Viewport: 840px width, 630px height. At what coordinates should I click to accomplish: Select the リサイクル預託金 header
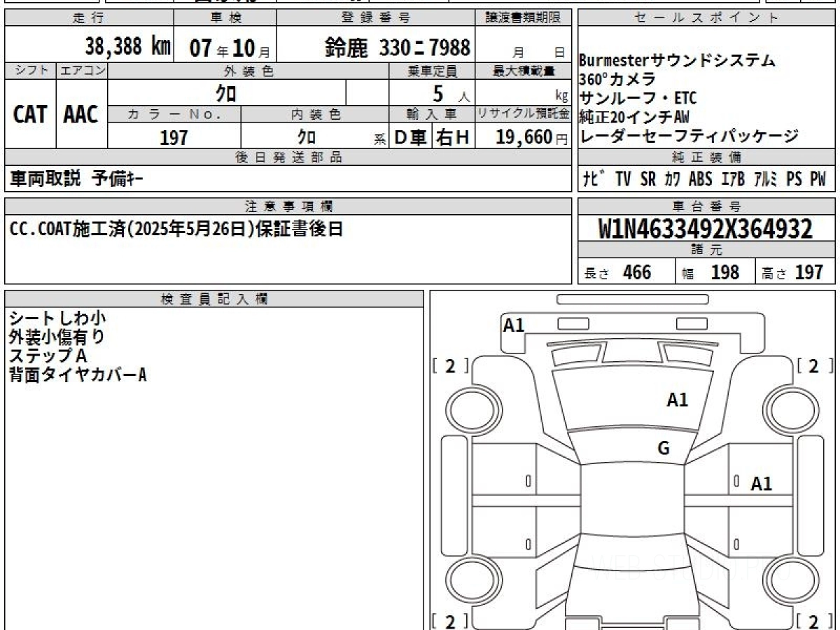[x=524, y=114]
